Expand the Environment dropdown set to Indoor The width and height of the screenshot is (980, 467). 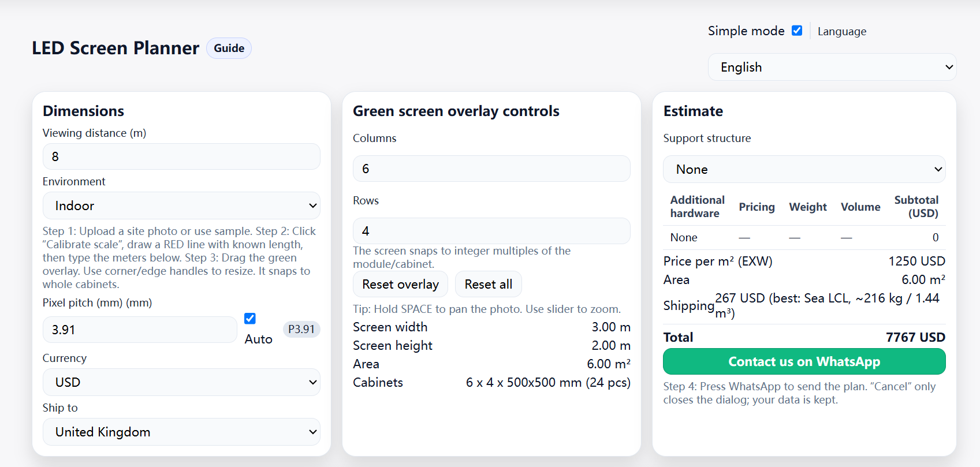click(181, 206)
